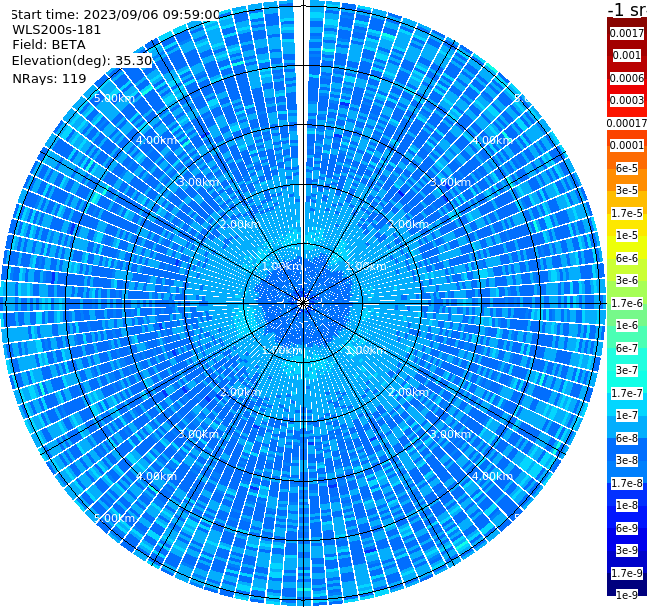
Task: Click the "1.7e-6" colorbar label
Action: coord(627,303)
